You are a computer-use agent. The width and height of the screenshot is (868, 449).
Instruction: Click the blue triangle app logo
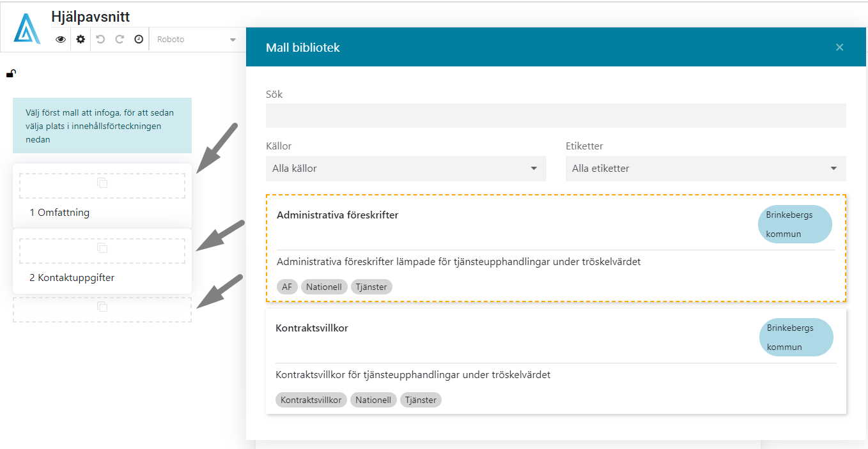27,28
